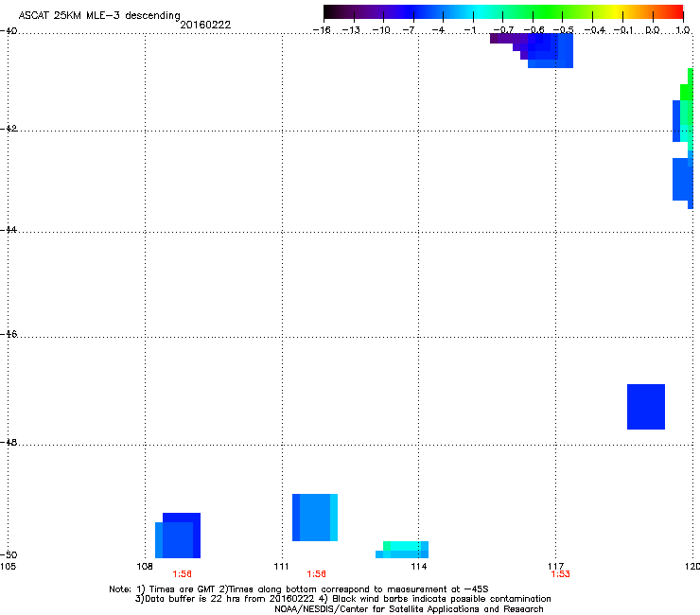The height and width of the screenshot is (615, 700).
Task: Click the -13 color scale label
Action: 351,30
